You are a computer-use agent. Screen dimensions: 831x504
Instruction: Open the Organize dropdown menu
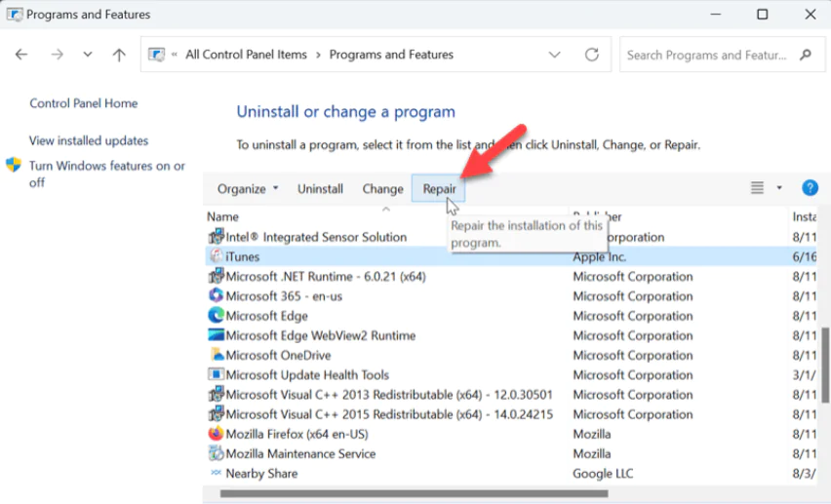tap(248, 189)
